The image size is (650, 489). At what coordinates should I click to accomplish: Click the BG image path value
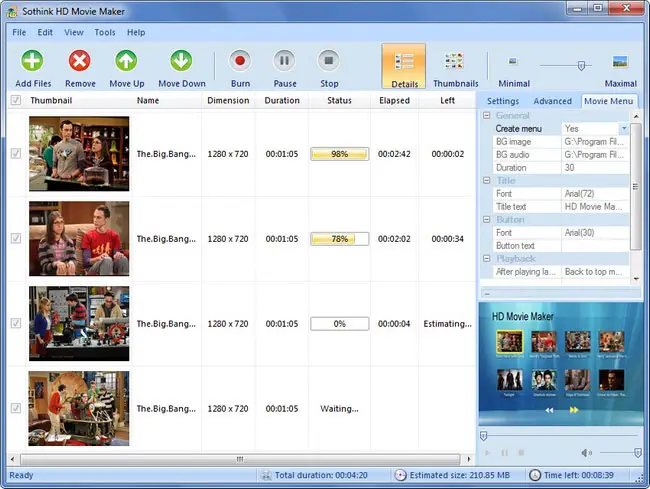coord(594,142)
